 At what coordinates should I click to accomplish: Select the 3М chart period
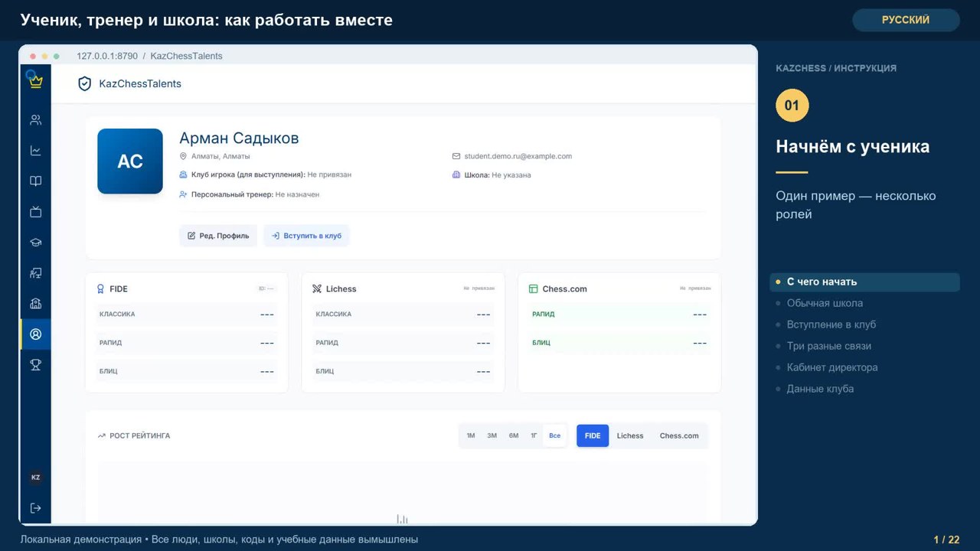492,436
